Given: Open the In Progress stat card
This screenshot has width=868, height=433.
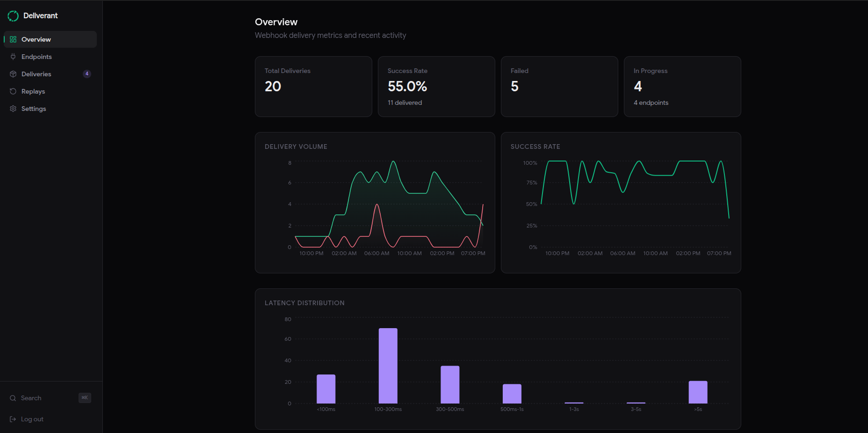Looking at the screenshot, I should (682, 87).
